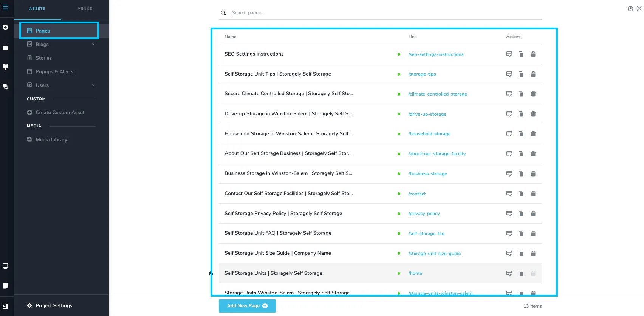Open the /home link
Image resolution: width=644 pixels, height=316 pixels.
click(x=415, y=273)
